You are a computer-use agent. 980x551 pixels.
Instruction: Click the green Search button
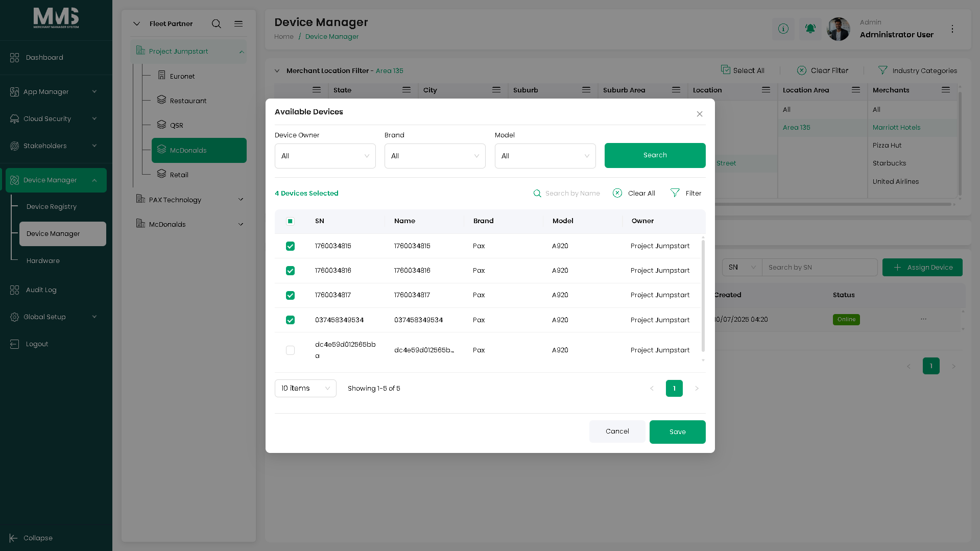click(655, 155)
